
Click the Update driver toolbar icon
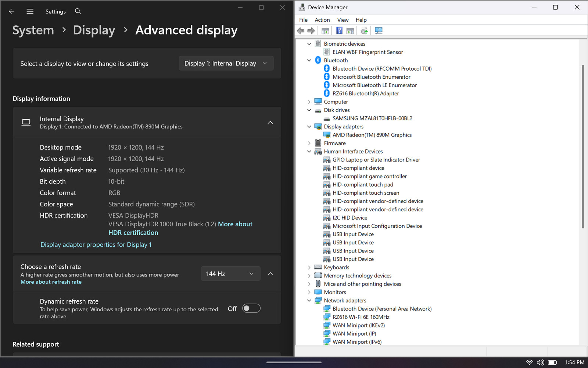(x=364, y=31)
